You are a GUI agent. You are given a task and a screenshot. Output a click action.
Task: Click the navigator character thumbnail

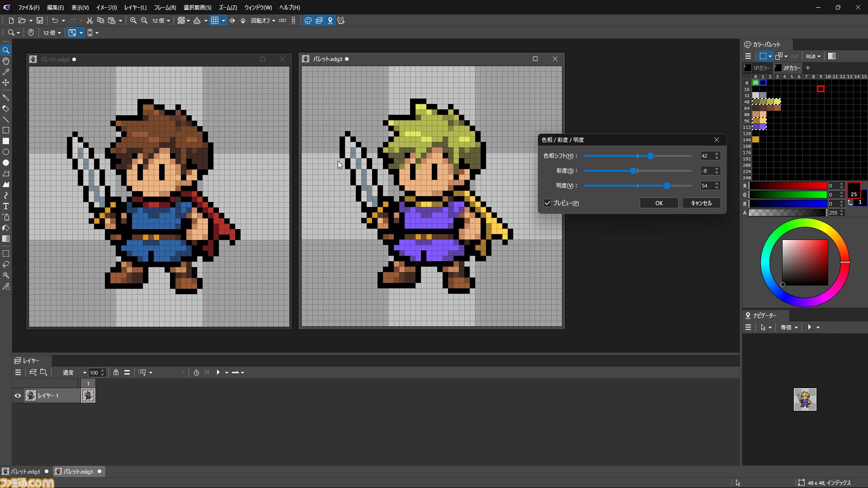coord(805,399)
